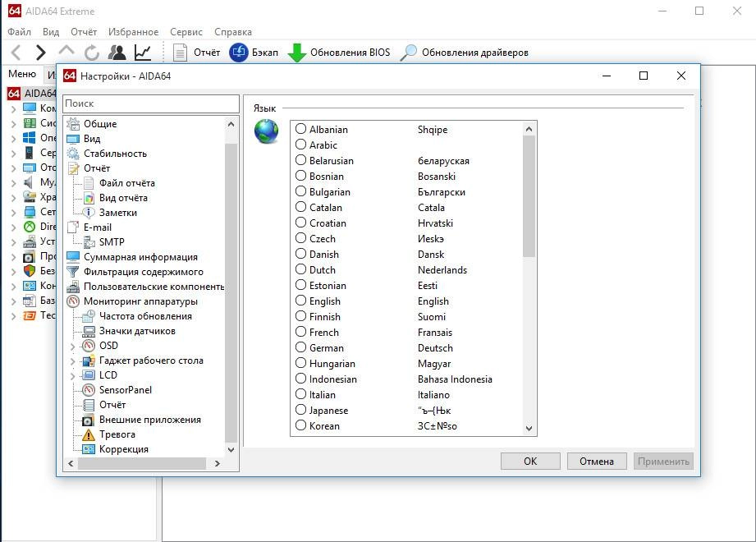Click in the Поиск search field
Screen dimensions: 756x542
click(151, 103)
